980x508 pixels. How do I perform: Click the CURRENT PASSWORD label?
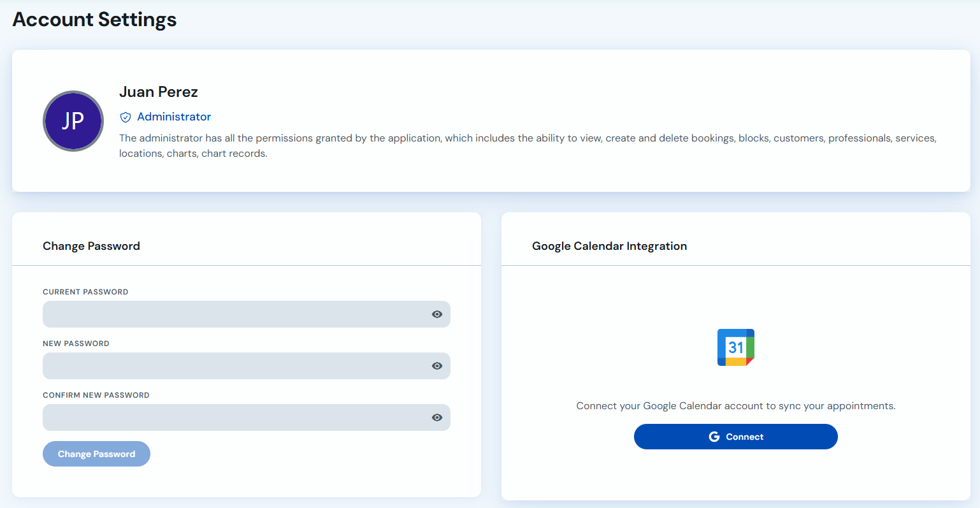(x=85, y=292)
